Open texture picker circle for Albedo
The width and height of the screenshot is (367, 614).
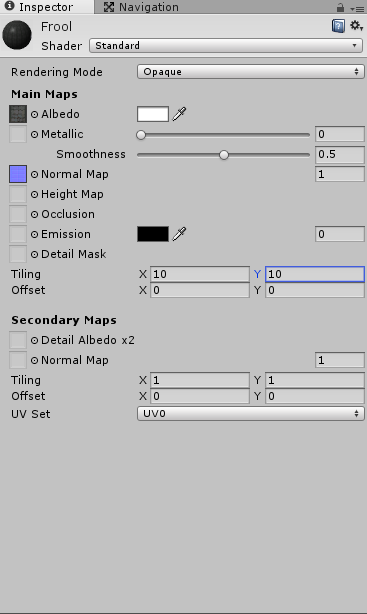pyautogui.click(x=34, y=114)
